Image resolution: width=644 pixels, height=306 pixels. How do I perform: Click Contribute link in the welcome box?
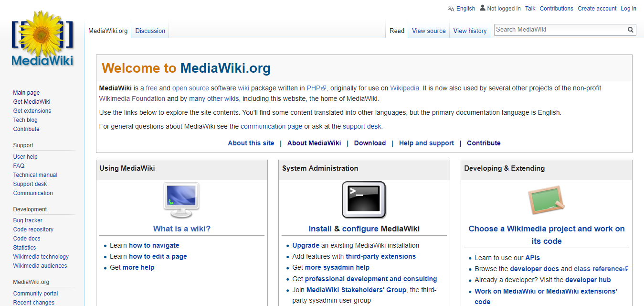click(x=484, y=143)
